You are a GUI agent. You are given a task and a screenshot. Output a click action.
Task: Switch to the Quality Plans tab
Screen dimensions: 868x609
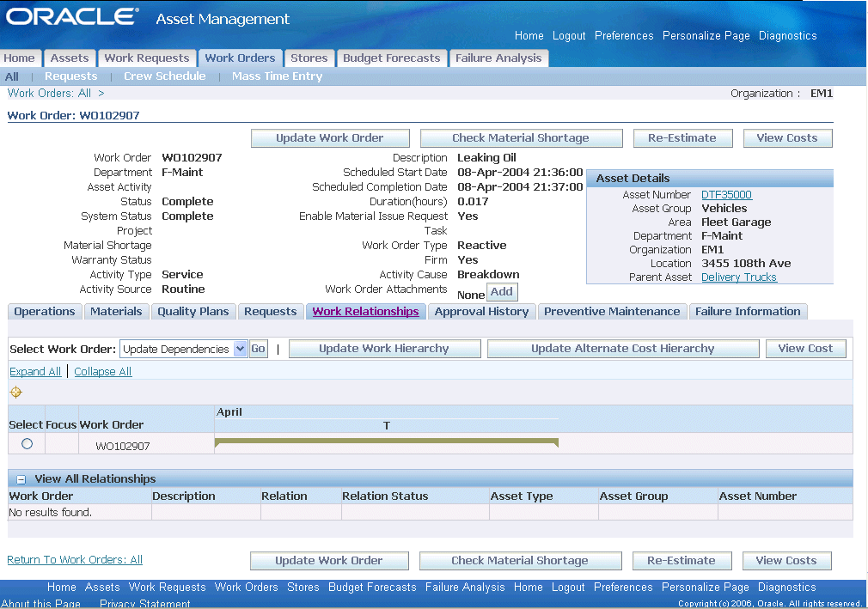193,312
